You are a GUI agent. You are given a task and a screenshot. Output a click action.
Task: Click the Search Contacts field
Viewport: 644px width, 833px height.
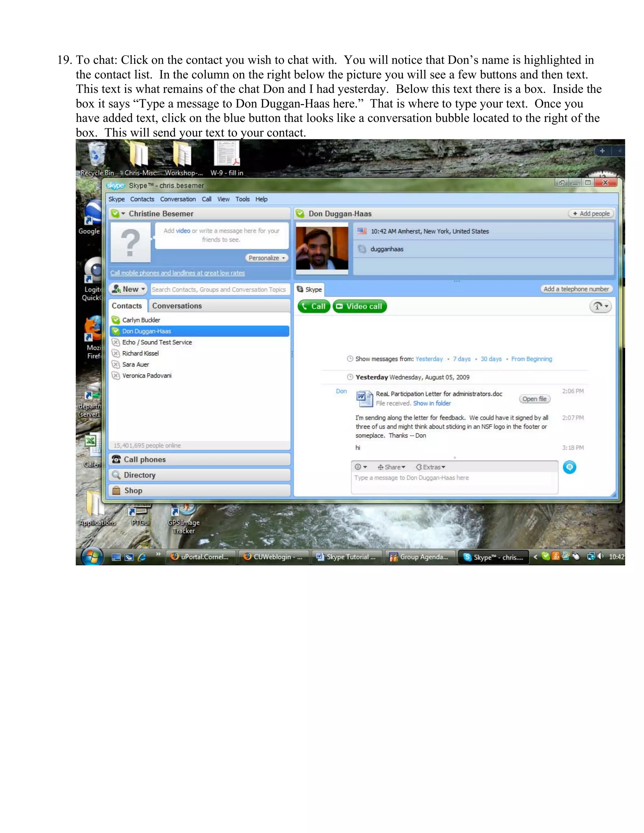click(x=220, y=290)
